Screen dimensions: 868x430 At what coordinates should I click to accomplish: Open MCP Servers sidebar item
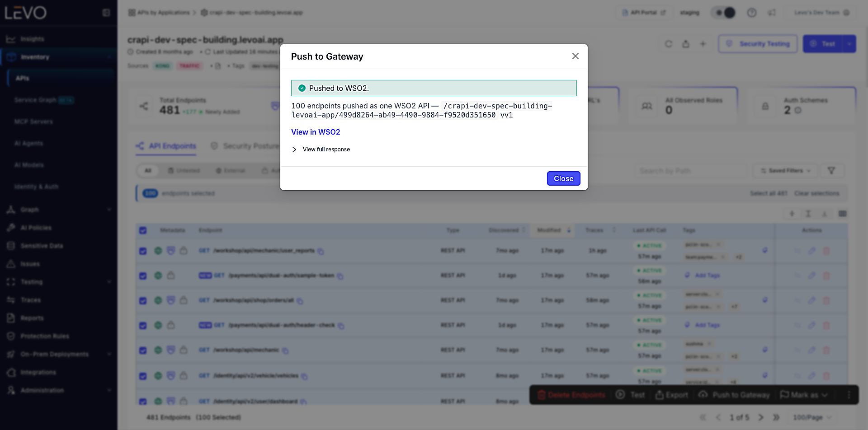point(33,122)
